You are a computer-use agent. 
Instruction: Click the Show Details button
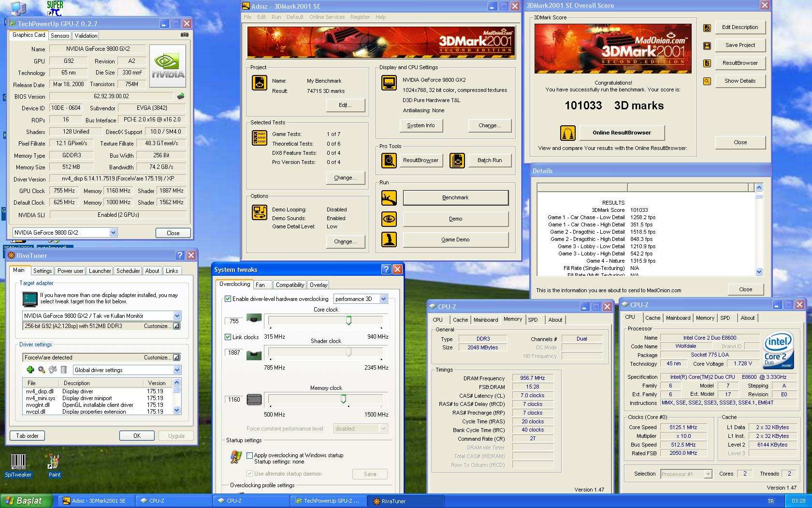(739, 81)
